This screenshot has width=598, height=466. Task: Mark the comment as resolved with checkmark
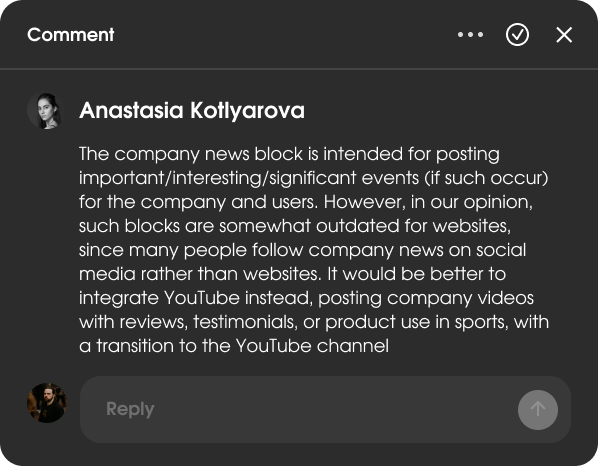[517, 35]
